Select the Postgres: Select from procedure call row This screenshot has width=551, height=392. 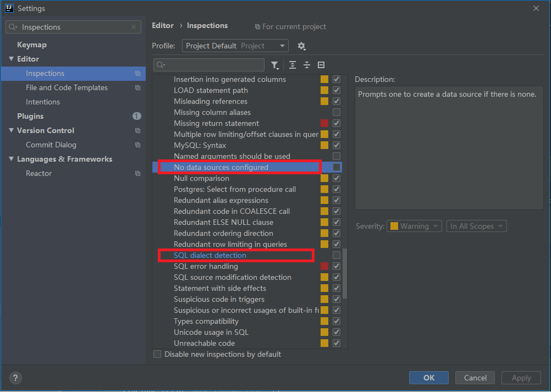click(x=247, y=189)
